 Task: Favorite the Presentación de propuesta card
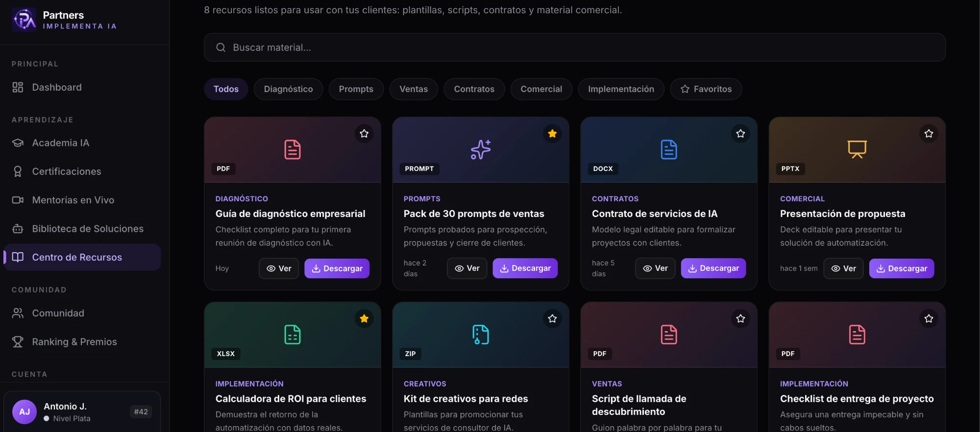[x=929, y=133]
